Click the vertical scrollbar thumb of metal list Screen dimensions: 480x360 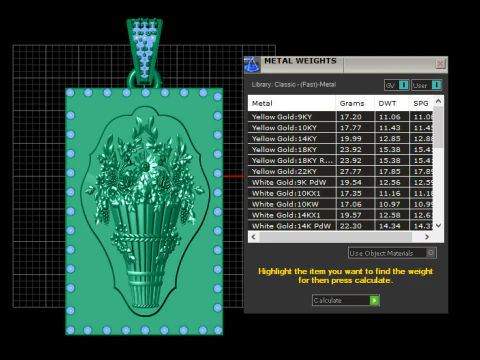pyautogui.click(x=438, y=127)
